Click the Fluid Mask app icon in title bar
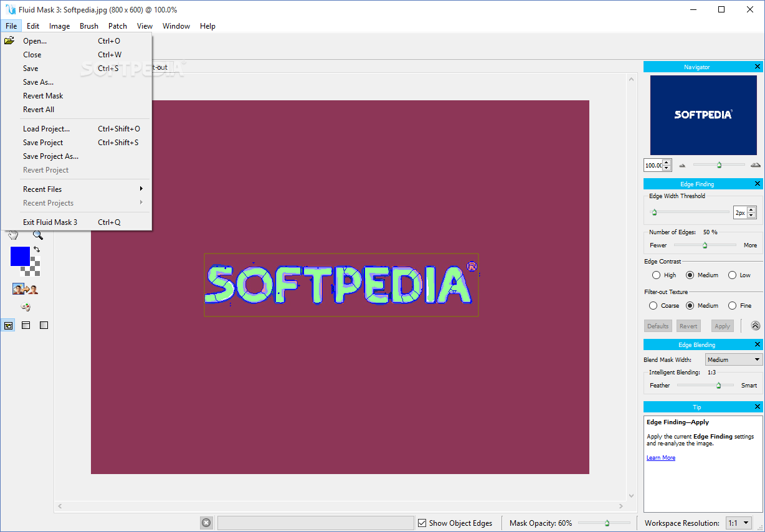Image resolution: width=765 pixels, height=532 pixels. 10,9
